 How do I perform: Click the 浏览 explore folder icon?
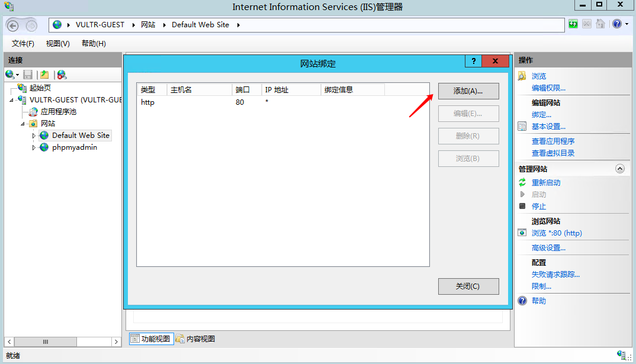pos(522,76)
